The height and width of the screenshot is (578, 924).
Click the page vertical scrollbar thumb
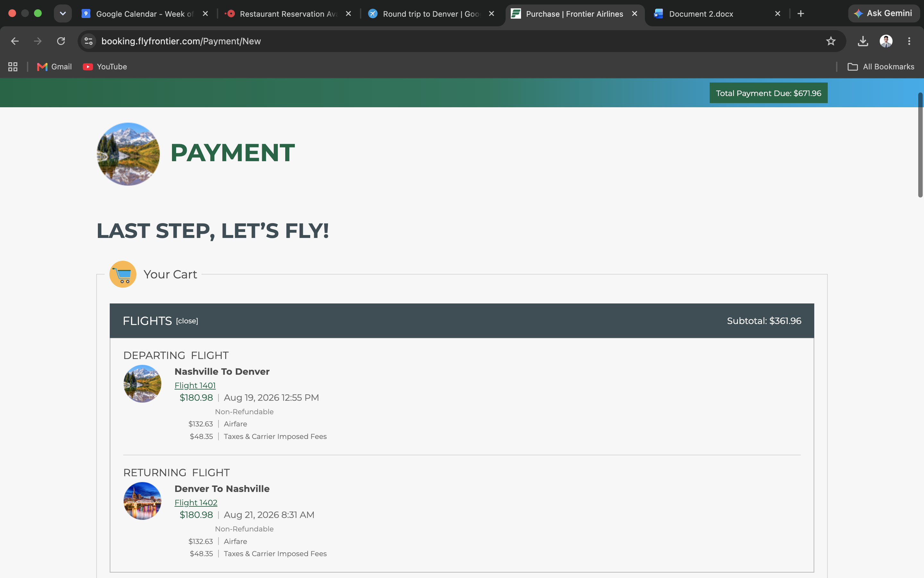tap(920, 145)
